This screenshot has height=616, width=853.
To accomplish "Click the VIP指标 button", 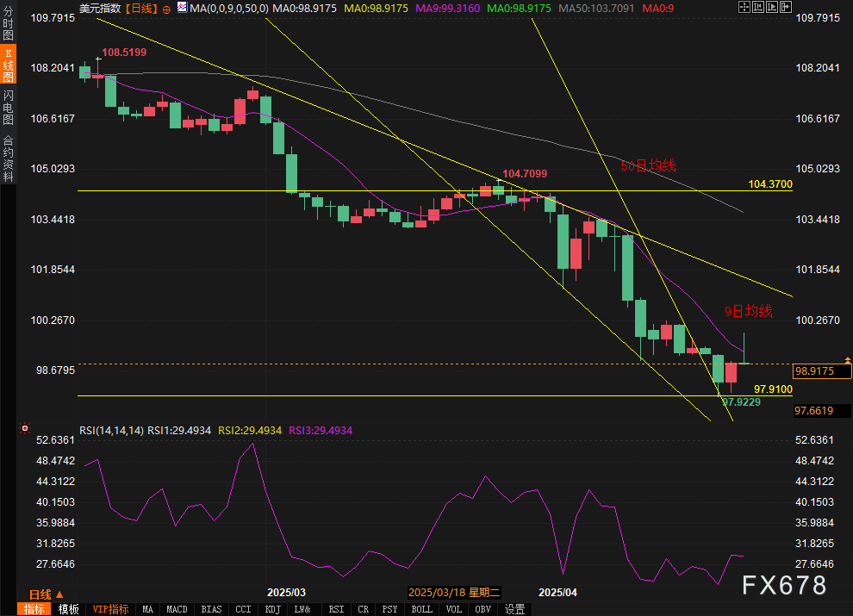I will pos(110,609).
